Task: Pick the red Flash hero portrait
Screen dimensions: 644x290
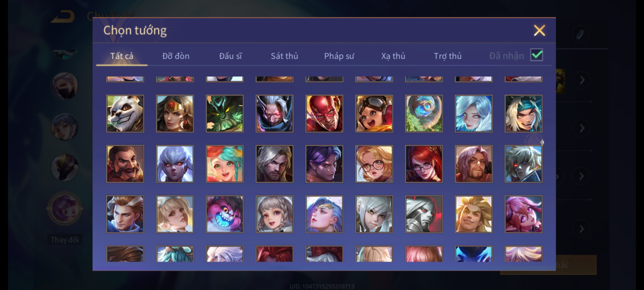Action: [324, 114]
